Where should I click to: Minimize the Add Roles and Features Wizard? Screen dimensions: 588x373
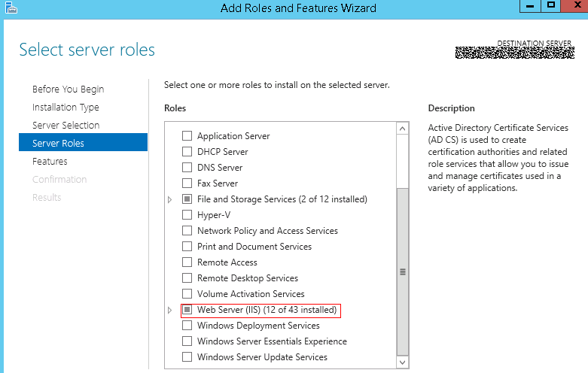click(530, 6)
